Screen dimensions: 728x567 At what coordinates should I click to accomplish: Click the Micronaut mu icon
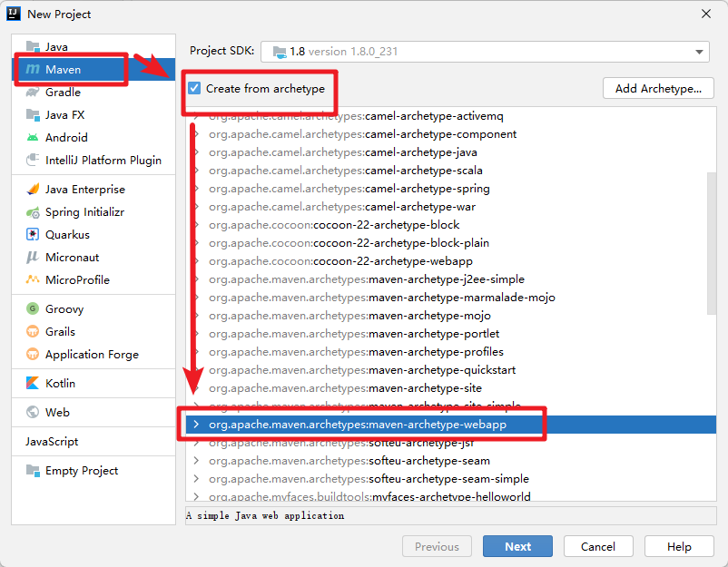[33, 257]
